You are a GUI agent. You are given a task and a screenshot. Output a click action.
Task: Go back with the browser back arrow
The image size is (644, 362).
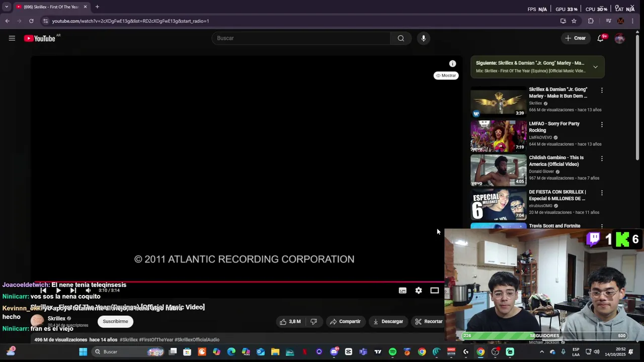pyautogui.click(x=7, y=21)
